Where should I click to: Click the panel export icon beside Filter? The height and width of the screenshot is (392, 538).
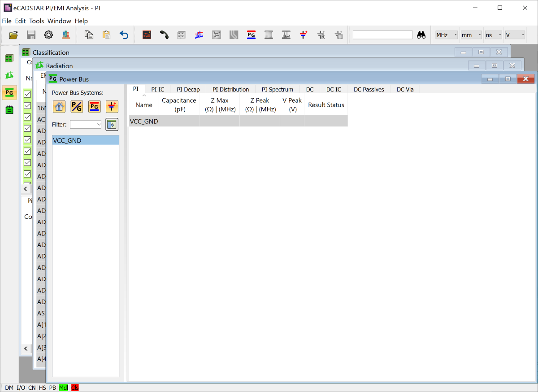tap(112, 125)
